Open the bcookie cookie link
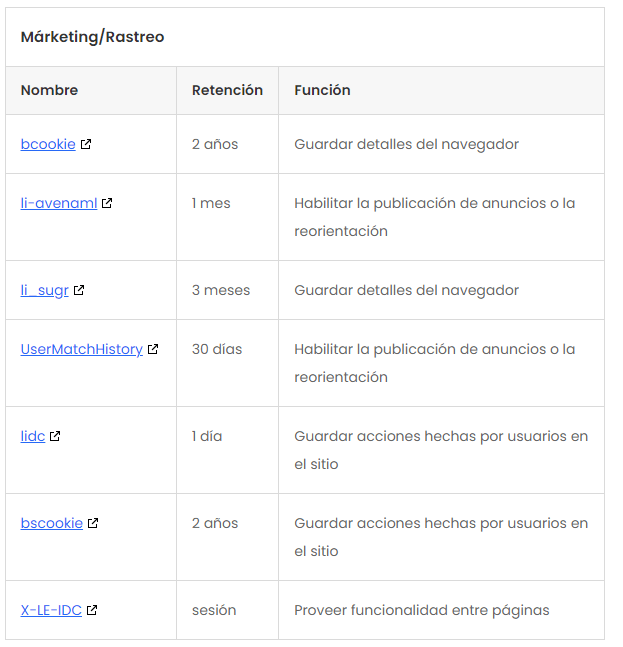The width and height of the screenshot is (623, 647). [48, 144]
